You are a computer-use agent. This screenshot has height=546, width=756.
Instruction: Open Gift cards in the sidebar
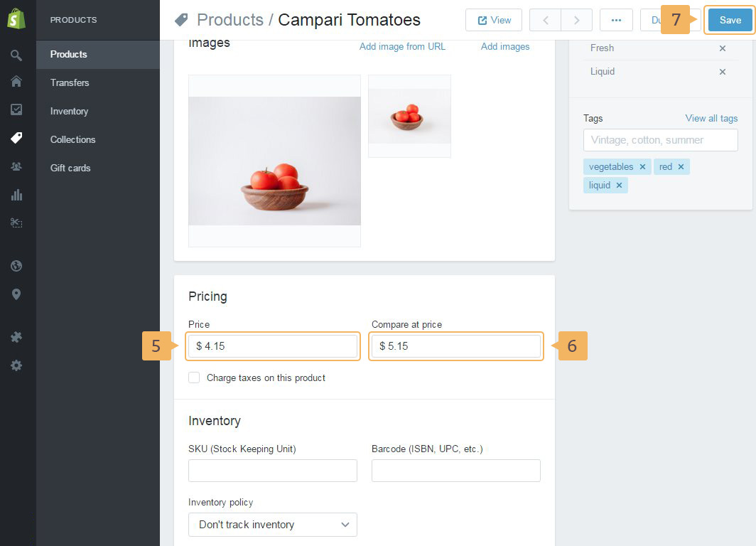(x=70, y=168)
